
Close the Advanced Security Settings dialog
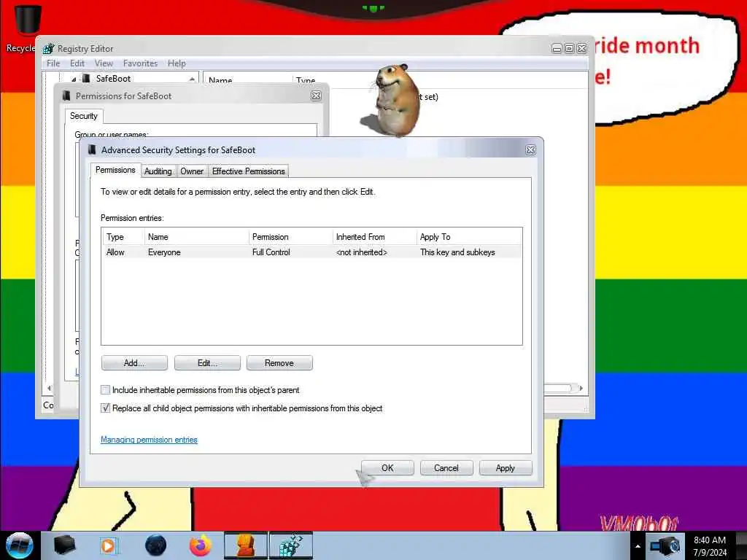pos(530,150)
